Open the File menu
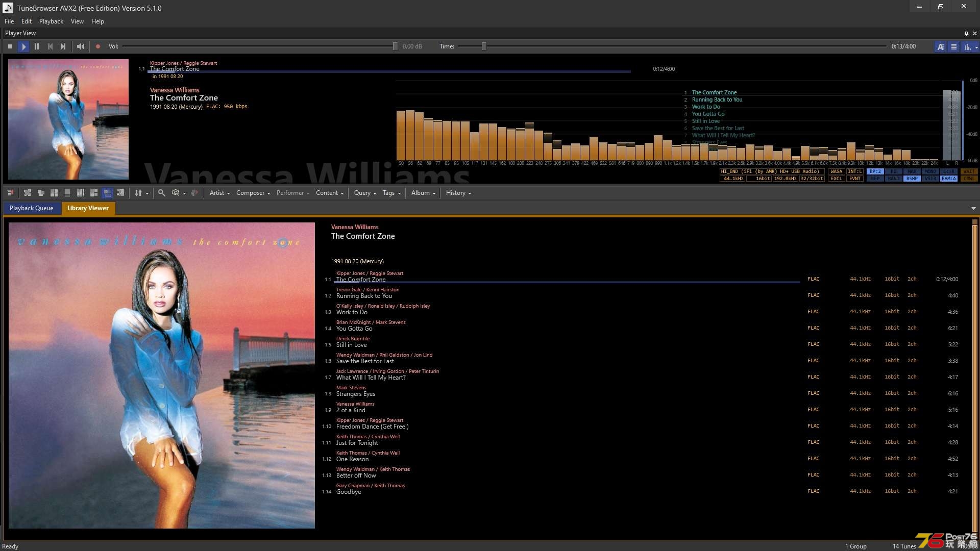Viewport: 980px width, 551px height. point(9,21)
